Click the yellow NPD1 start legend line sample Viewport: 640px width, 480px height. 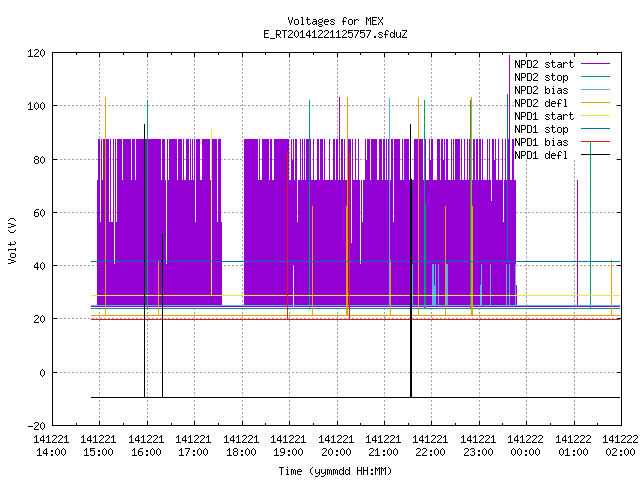[x=595, y=116]
